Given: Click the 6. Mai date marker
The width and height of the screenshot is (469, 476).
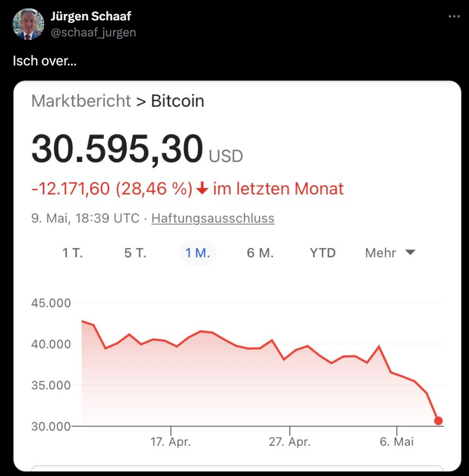Looking at the screenshot, I should pos(396,441).
